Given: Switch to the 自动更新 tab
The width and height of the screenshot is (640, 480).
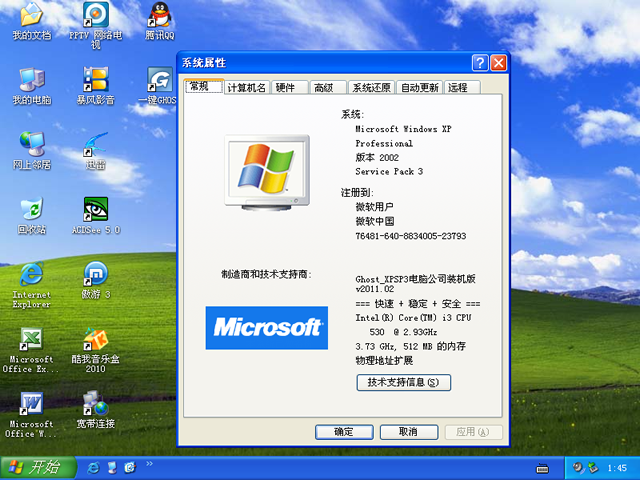Looking at the screenshot, I should tap(419, 87).
